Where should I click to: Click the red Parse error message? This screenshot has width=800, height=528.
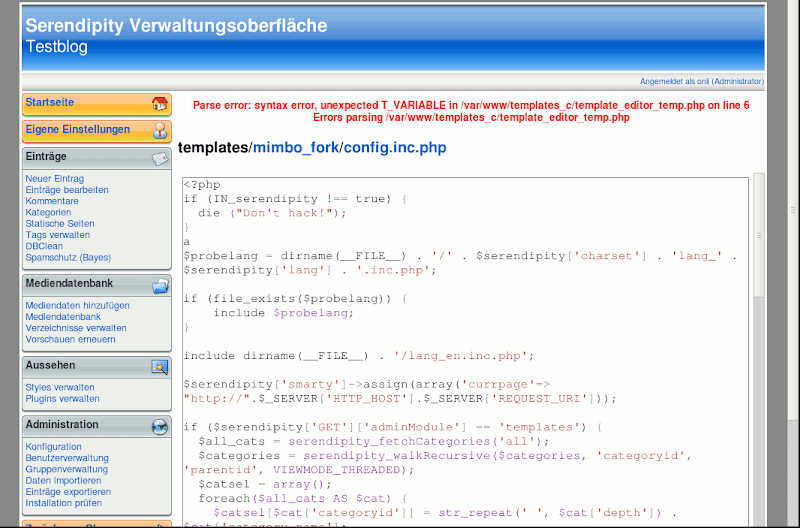[471, 111]
